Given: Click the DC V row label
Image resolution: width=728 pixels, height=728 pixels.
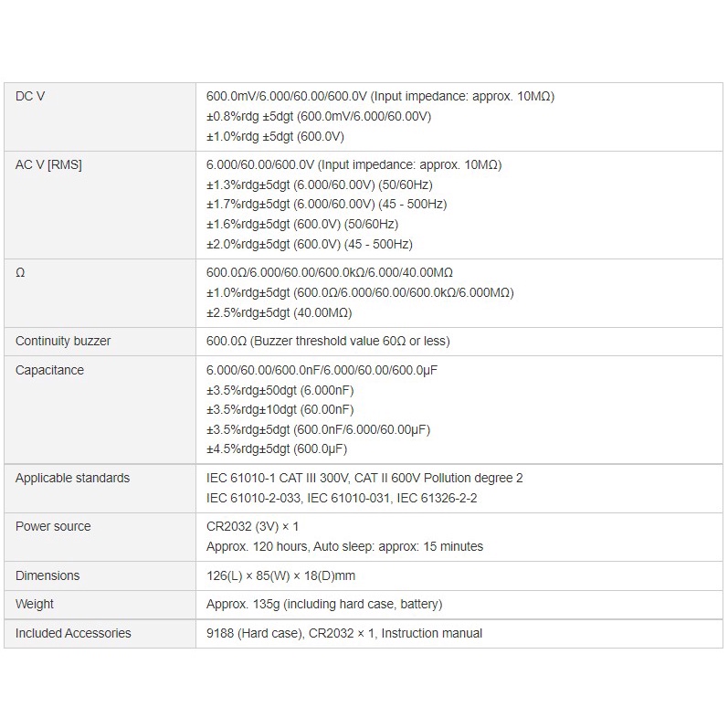Looking at the screenshot, I should coord(30,96).
